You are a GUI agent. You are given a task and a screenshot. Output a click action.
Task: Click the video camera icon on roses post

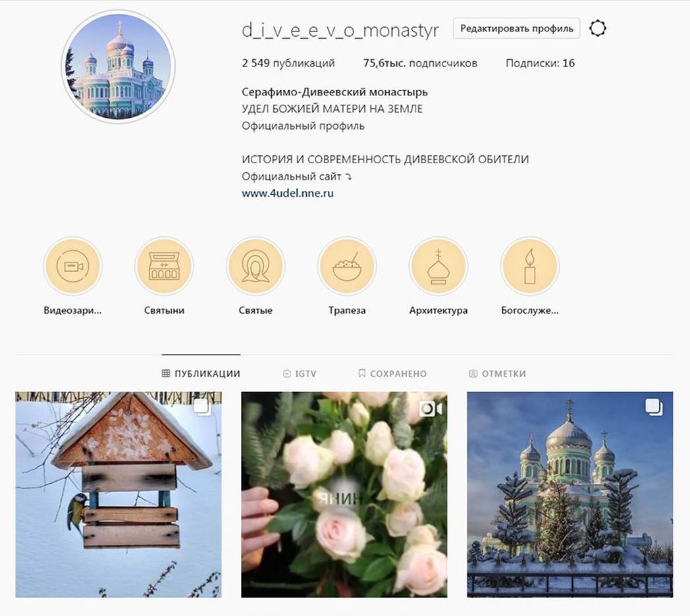pos(431,409)
